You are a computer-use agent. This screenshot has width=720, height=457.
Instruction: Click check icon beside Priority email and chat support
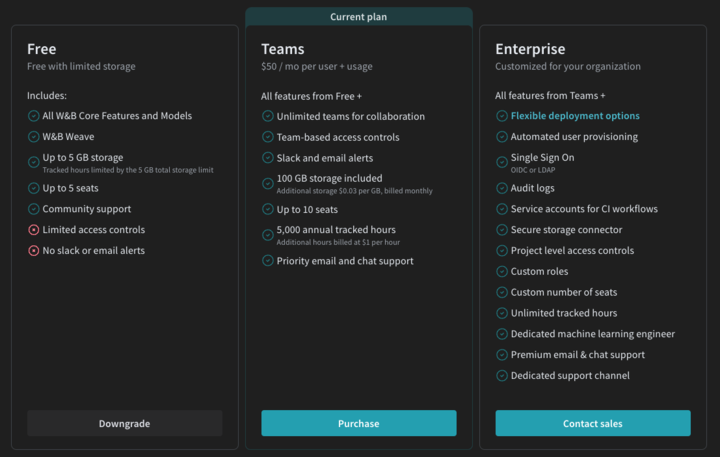[x=268, y=260]
